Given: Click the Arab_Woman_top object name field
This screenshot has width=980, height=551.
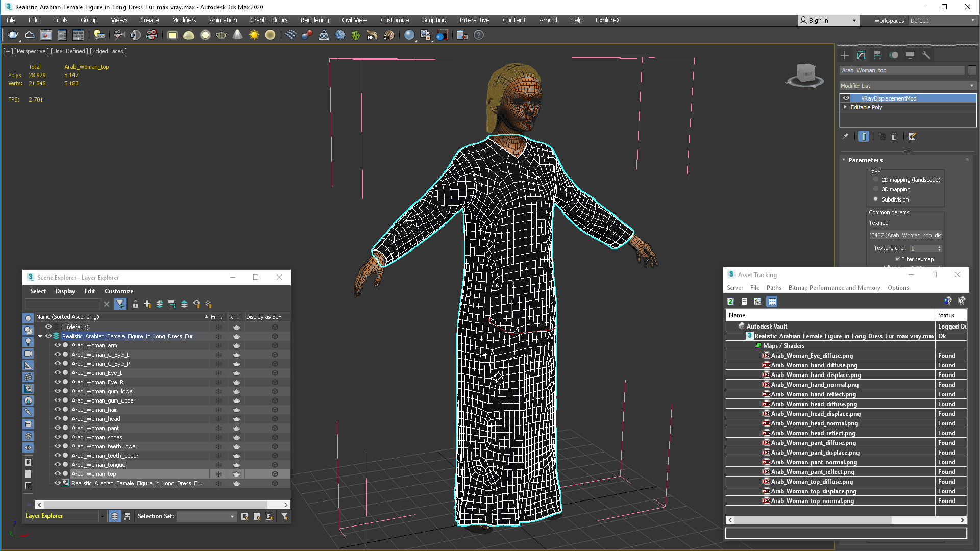Looking at the screenshot, I should pos(902,70).
